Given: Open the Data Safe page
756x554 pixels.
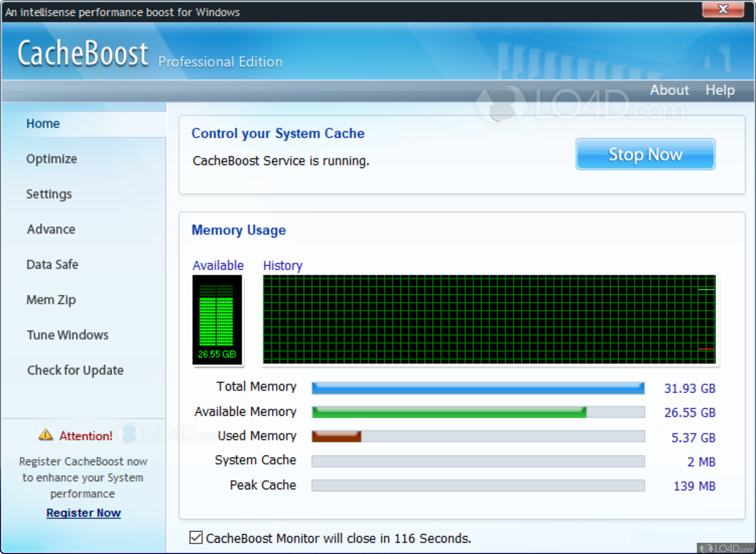Looking at the screenshot, I should tap(52, 264).
